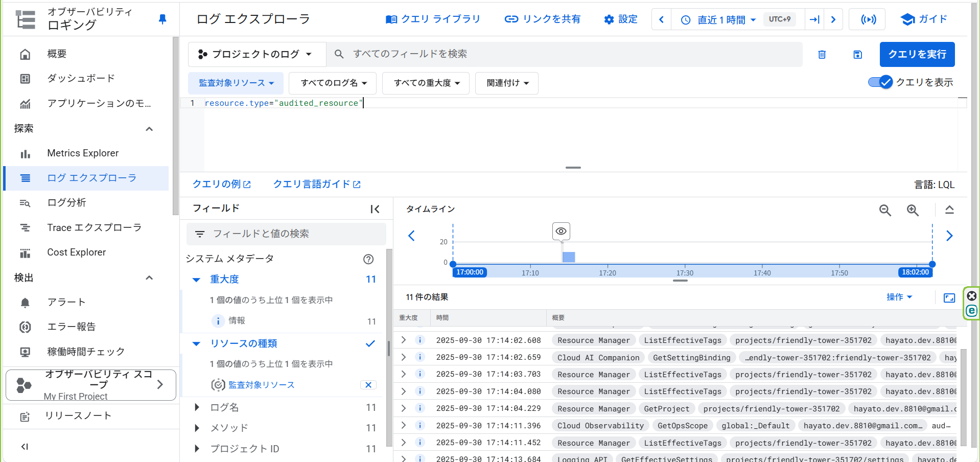
Task: Open すべてのログ名 dropdown
Action: point(333,83)
